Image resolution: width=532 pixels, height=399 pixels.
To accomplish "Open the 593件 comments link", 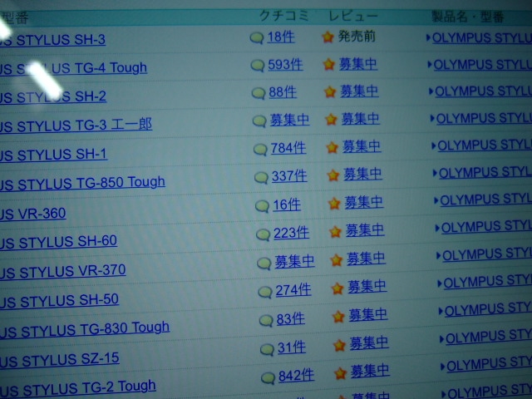I will click(285, 65).
